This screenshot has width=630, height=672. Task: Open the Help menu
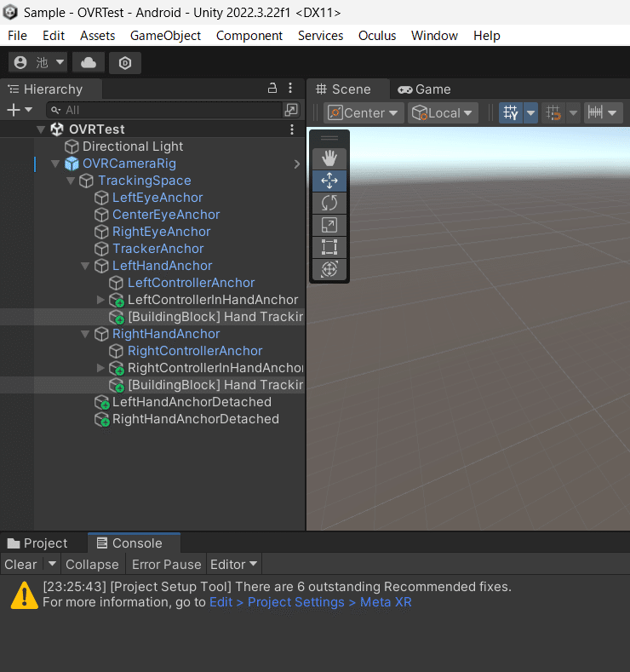[x=486, y=36]
